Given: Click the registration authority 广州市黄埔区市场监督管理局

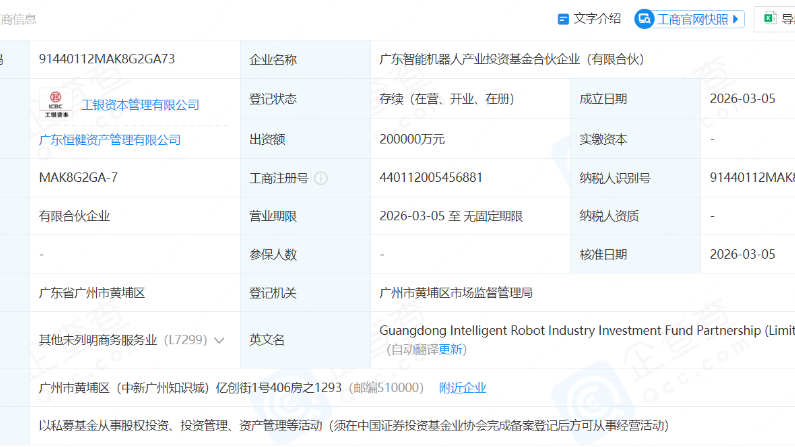Looking at the screenshot, I should click(x=456, y=293).
